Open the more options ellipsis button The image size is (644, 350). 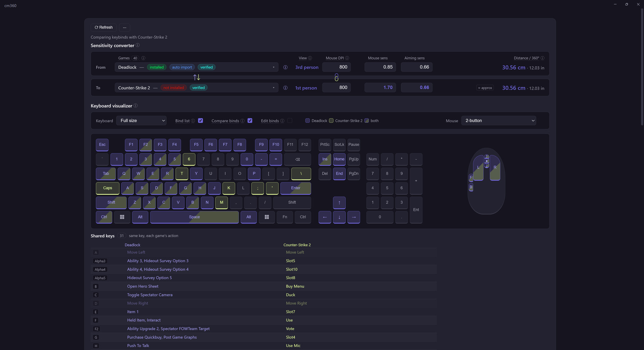[x=124, y=27]
